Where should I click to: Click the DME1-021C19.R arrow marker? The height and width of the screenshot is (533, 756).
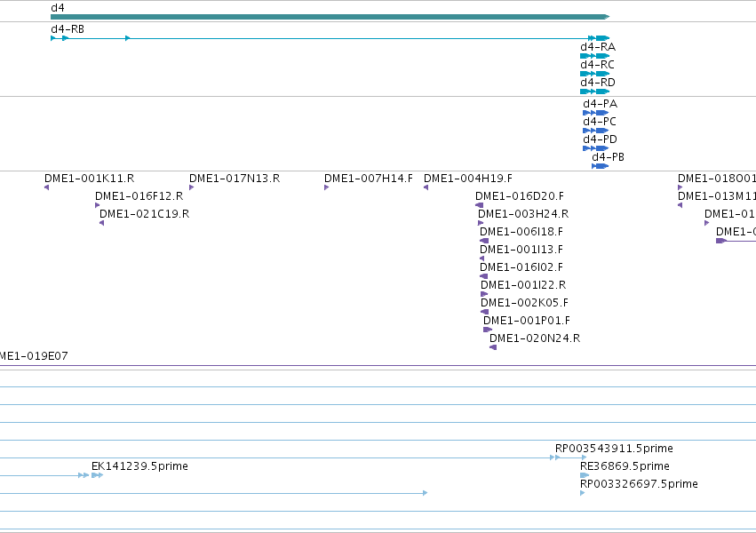(x=102, y=223)
